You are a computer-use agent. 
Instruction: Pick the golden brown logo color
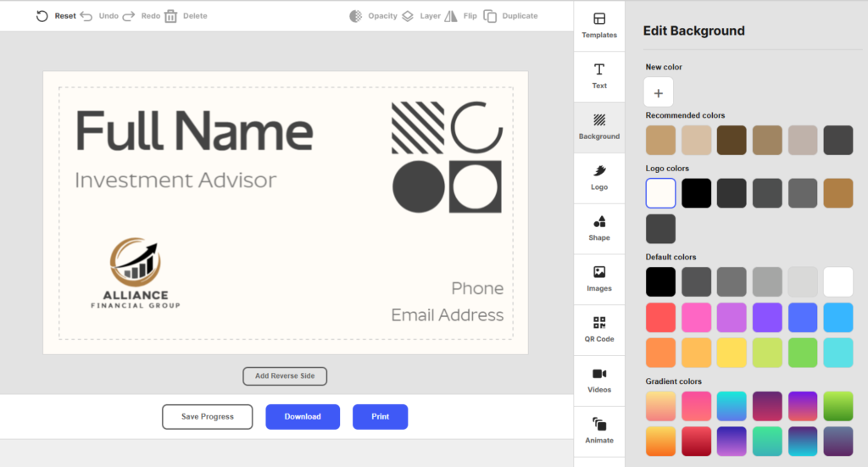click(x=837, y=193)
